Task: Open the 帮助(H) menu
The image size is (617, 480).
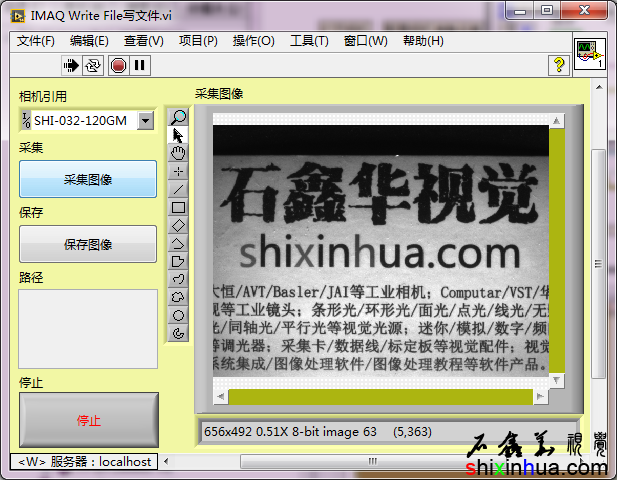Action: tap(423, 41)
